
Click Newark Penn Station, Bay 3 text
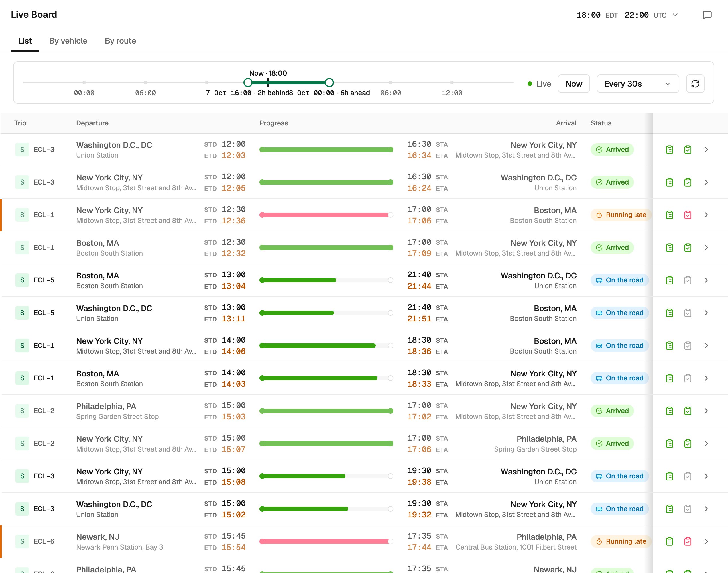tap(120, 547)
